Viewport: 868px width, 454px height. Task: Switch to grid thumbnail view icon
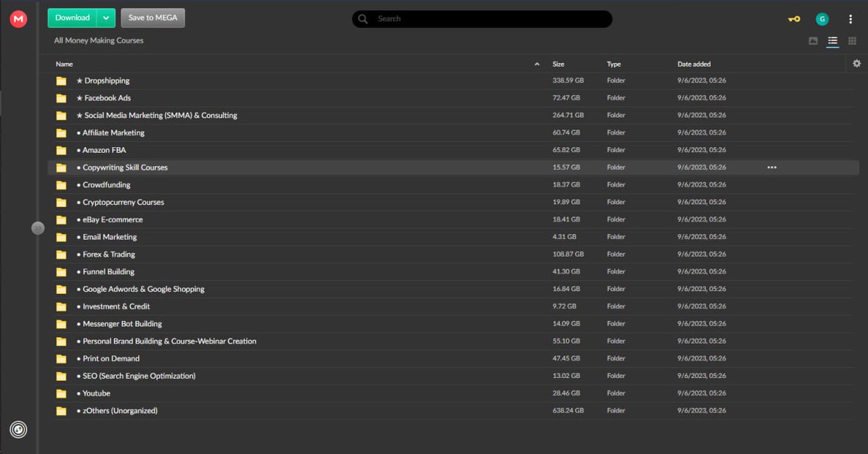(852, 41)
